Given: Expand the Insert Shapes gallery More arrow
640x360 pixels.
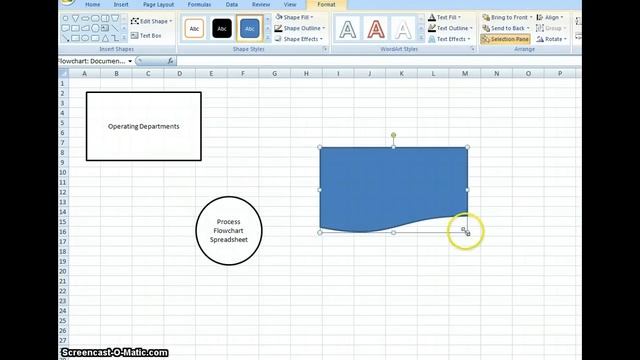Looking at the screenshot, I should point(124,38).
